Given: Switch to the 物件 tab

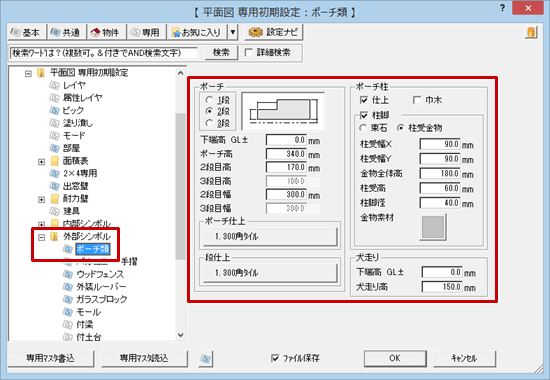Looking at the screenshot, I should click(106, 33).
